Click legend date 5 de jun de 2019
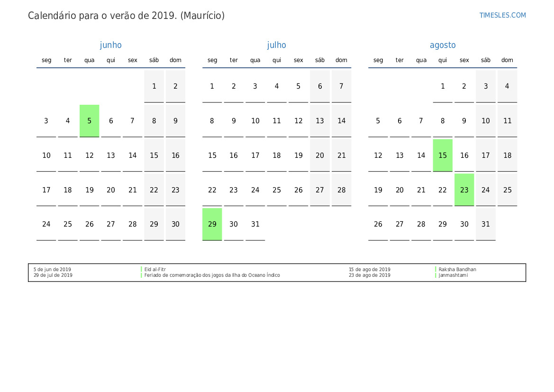The width and height of the screenshot is (554, 392). pos(52,269)
